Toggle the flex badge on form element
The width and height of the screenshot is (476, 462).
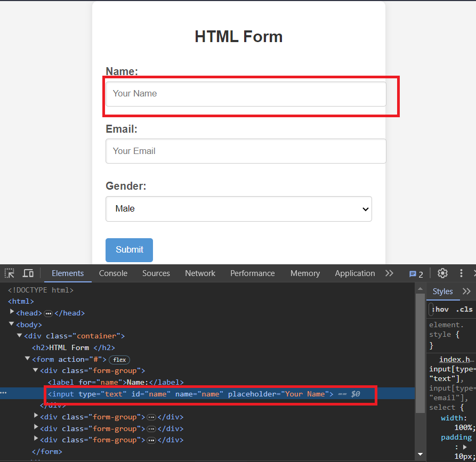point(119,360)
